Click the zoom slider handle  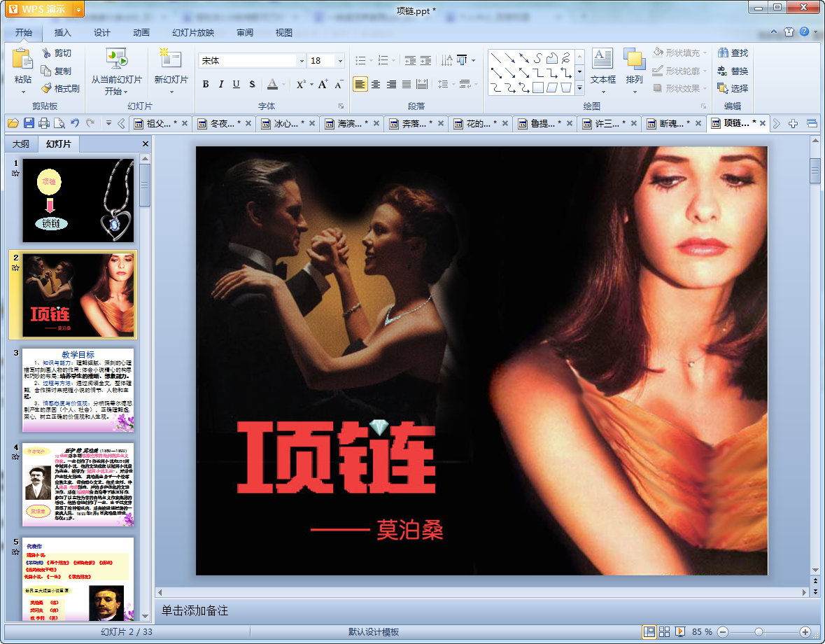pyautogui.click(x=759, y=632)
